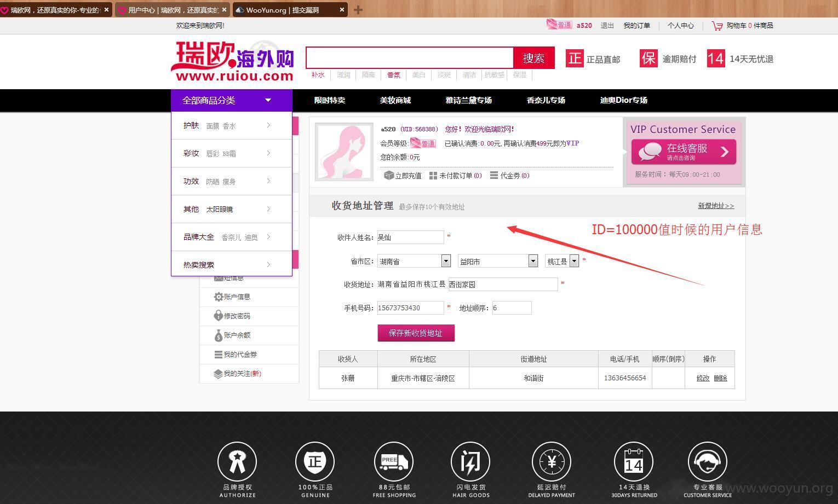This screenshot has height=504, width=838.
Task: Expand the 彩妆 category chevron
Action: (268, 153)
